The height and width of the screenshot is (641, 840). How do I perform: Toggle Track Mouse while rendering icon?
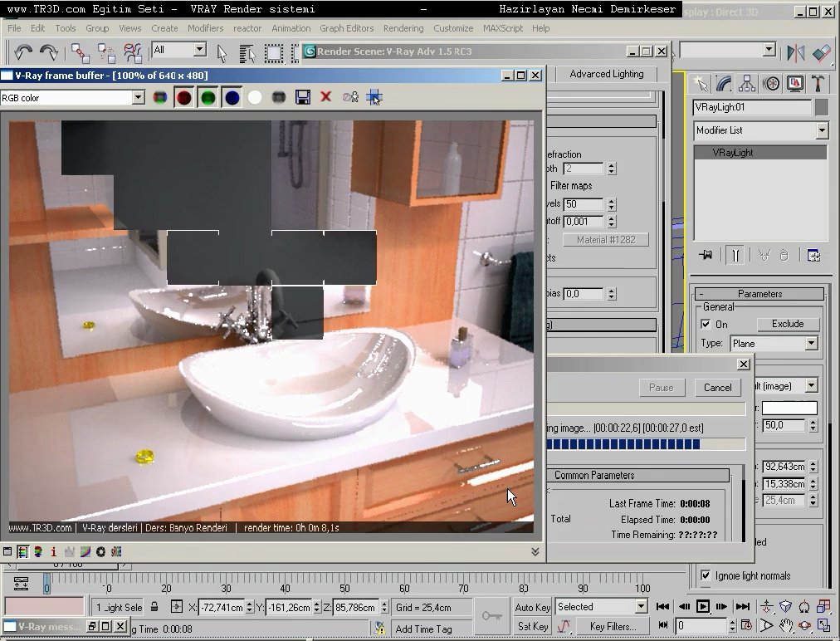point(374,97)
